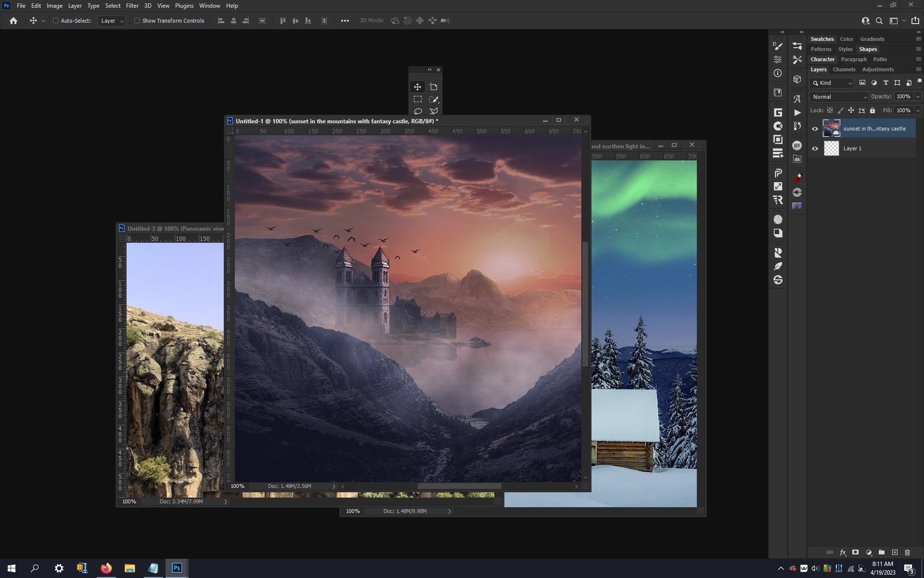Select the Crop tool in floating toolbox
This screenshot has height=578, width=924.
434,87
